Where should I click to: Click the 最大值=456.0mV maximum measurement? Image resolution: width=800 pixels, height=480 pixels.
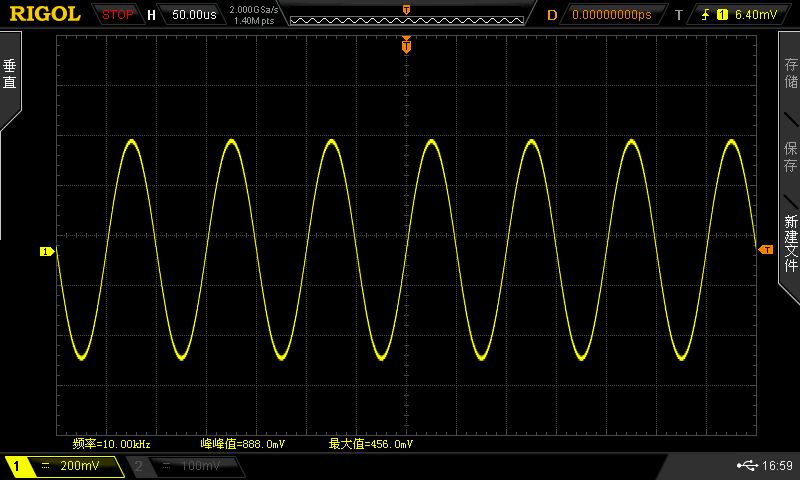tap(371, 444)
